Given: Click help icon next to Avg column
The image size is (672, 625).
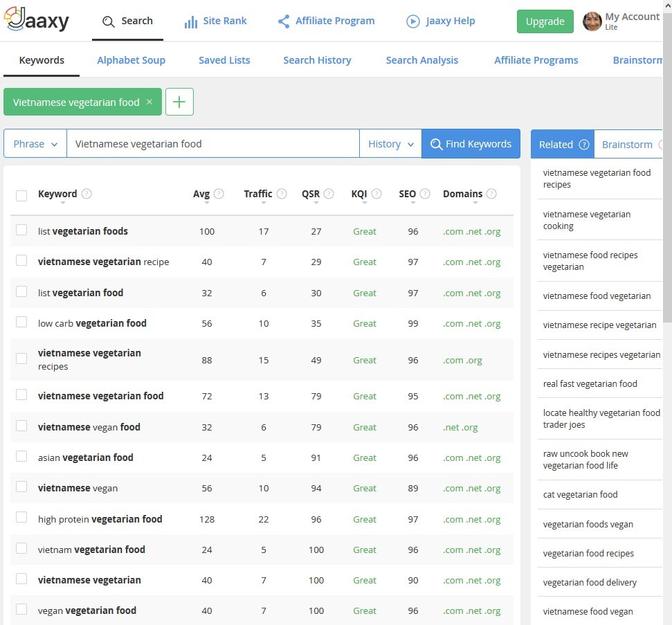Looking at the screenshot, I should coord(219,194).
